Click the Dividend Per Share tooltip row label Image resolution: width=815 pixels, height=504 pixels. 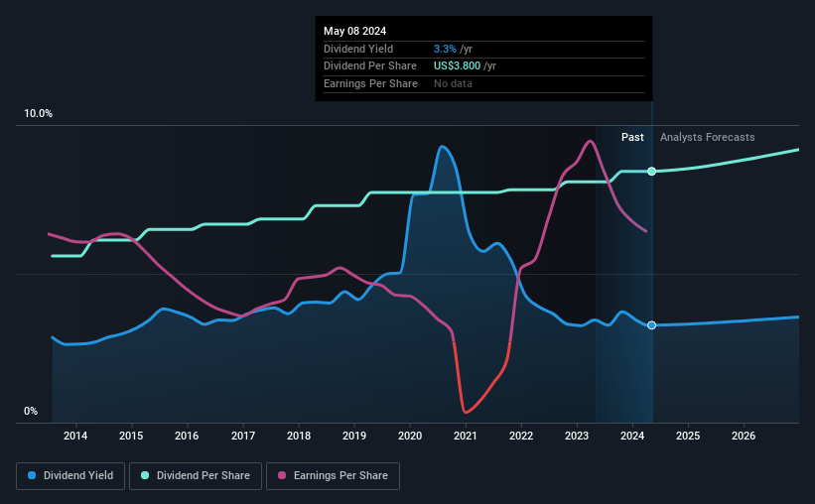pos(370,66)
